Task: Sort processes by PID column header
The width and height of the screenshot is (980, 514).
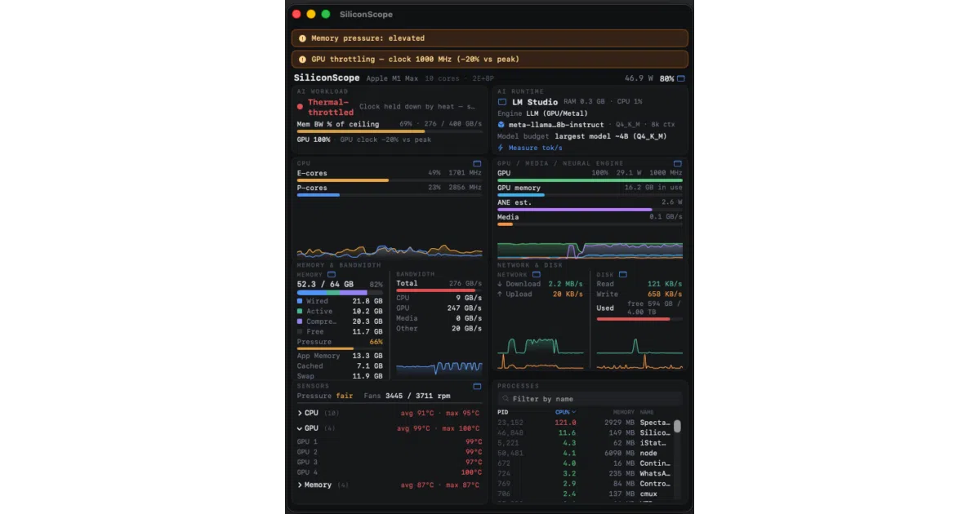Action: point(502,412)
